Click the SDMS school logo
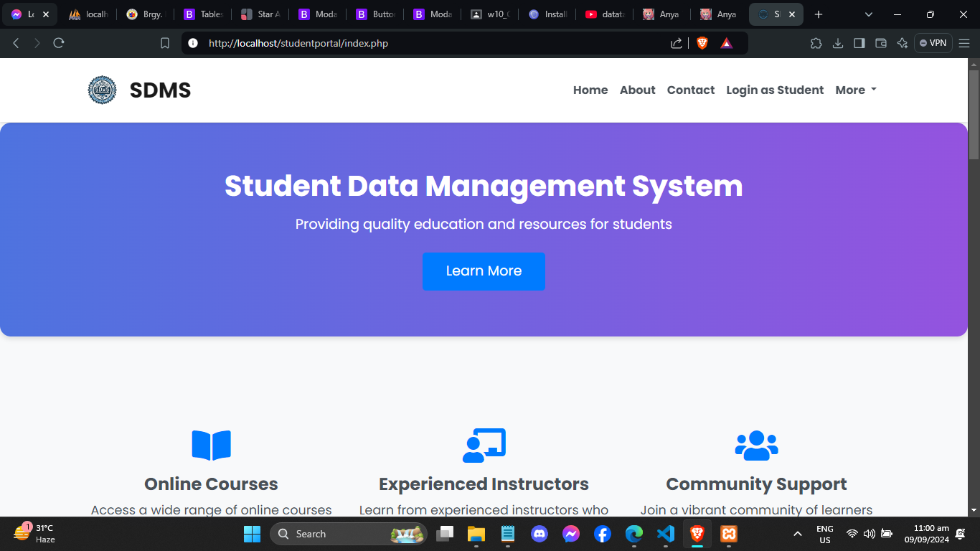Screen dimensions: 980x551 102,90
